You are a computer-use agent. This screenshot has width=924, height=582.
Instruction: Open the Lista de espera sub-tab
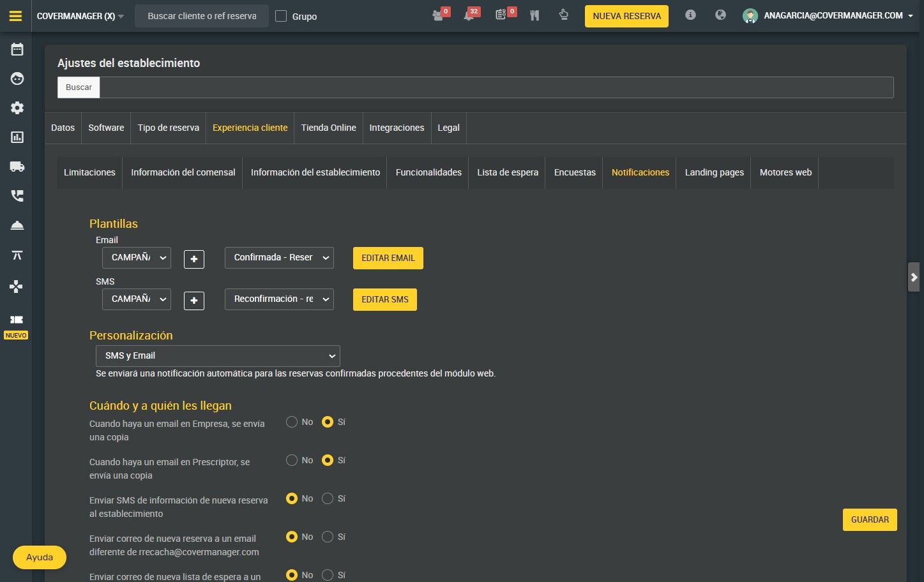(508, 172)
